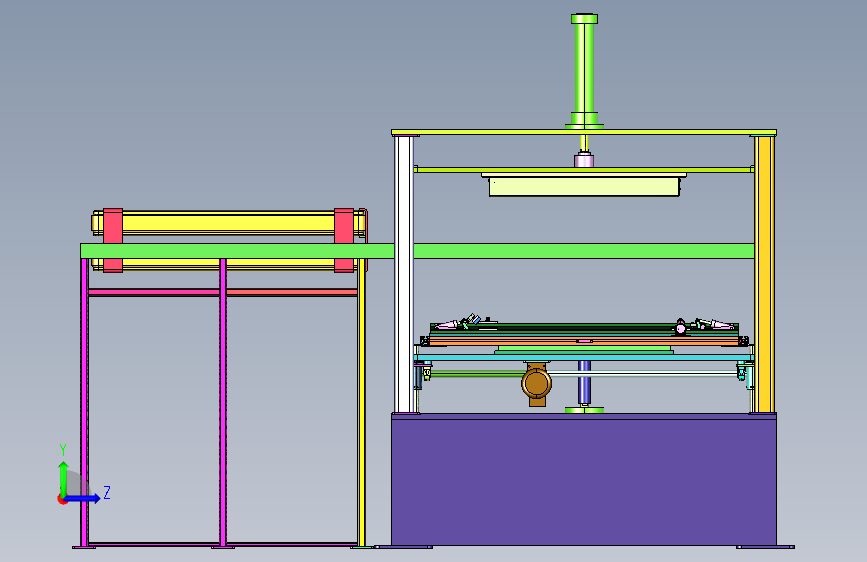Click the Z axis label
Image resolution: width=867 pixels, height=562 pixels.
(107, 492)
